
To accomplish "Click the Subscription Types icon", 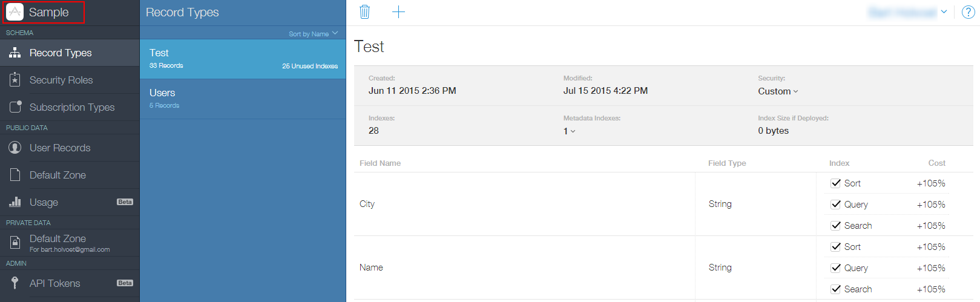I will tap(15, 107).
